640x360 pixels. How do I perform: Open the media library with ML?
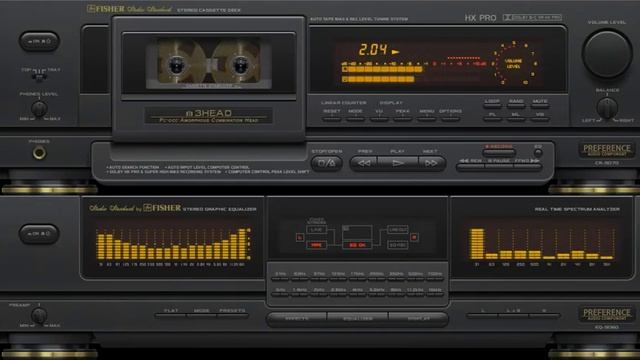(x=516, y=119)
